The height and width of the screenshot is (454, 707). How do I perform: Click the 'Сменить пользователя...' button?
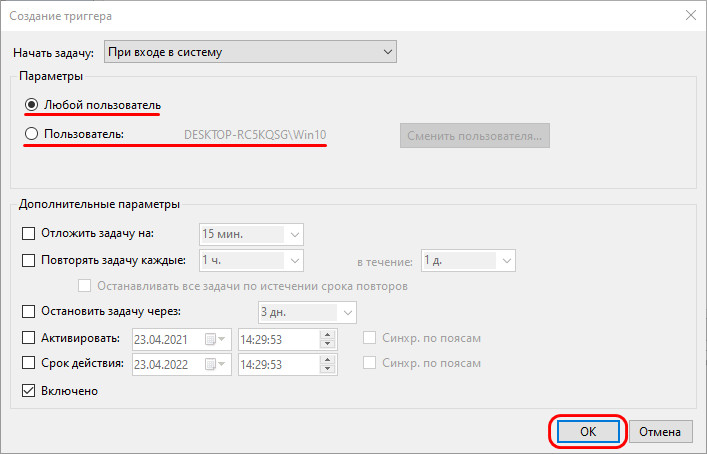(475, 136)
